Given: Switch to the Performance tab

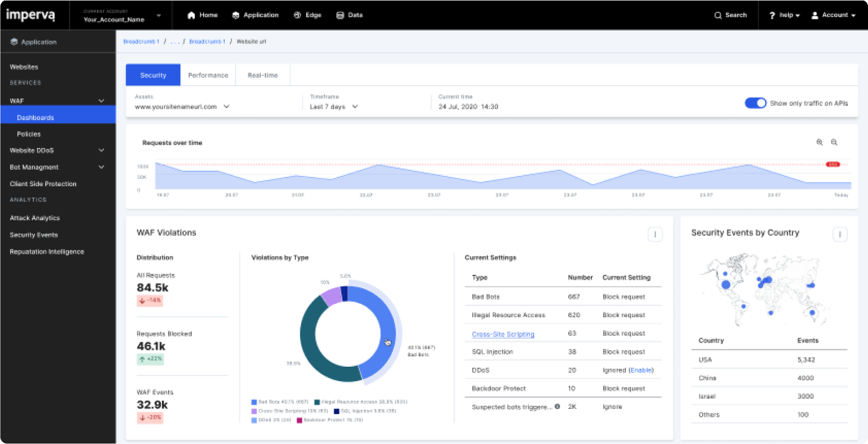Looking at the screenshot, I should click(x=208, y=75).
